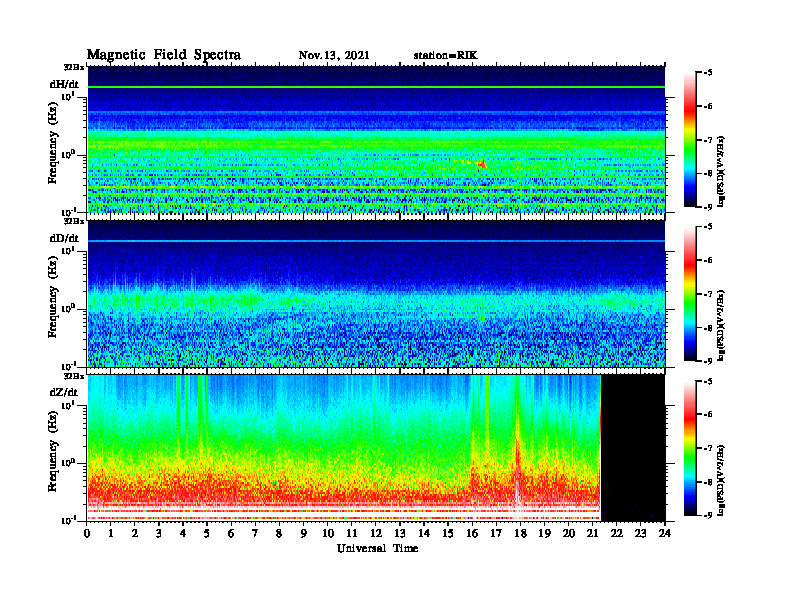Click the hour 15 tick label on time axis
792x612 pixels.
point(448,534)
